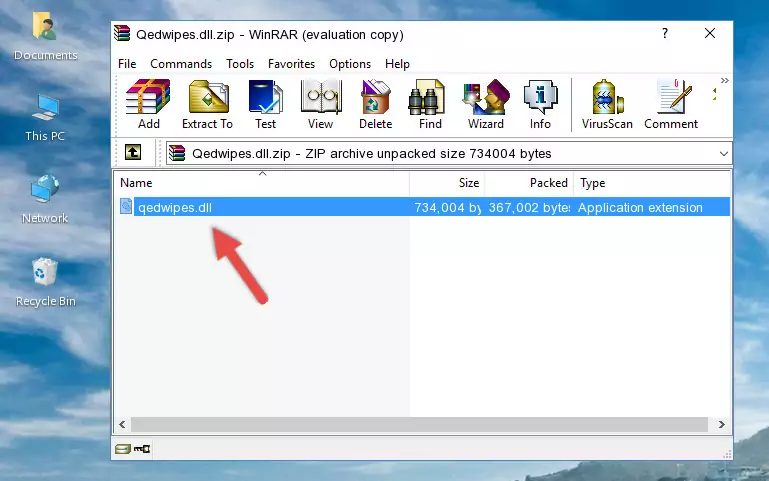769x481 pixels.
Task: Open the Help menu
Action: 397,64
